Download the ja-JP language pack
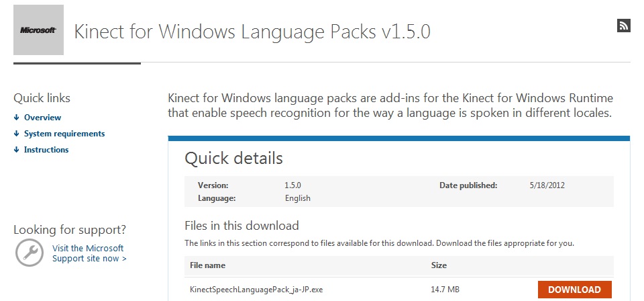Image resolution: width=644 pixels, height=301 pixels. (x=574, y=290)
